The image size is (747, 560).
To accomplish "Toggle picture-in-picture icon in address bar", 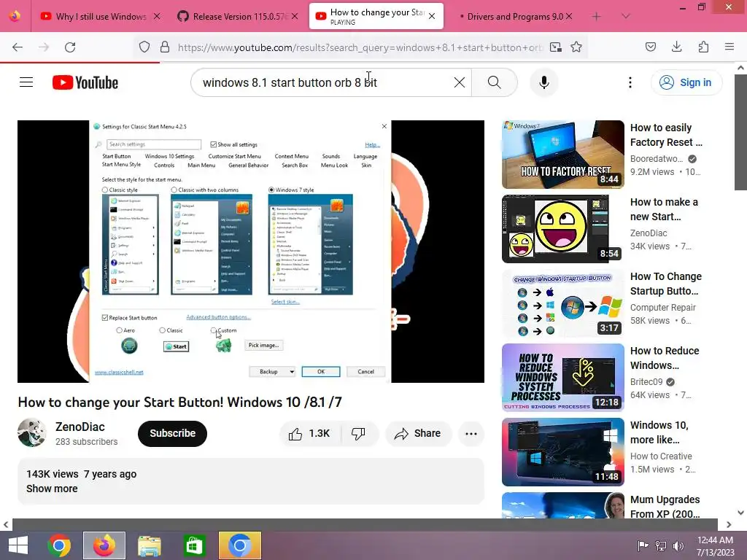I will click(555, 47).
